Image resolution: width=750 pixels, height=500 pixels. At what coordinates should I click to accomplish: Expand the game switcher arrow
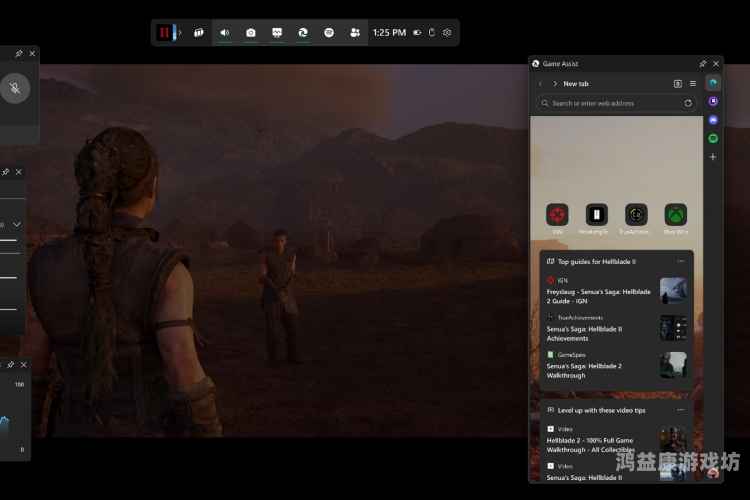pos(180,33)
